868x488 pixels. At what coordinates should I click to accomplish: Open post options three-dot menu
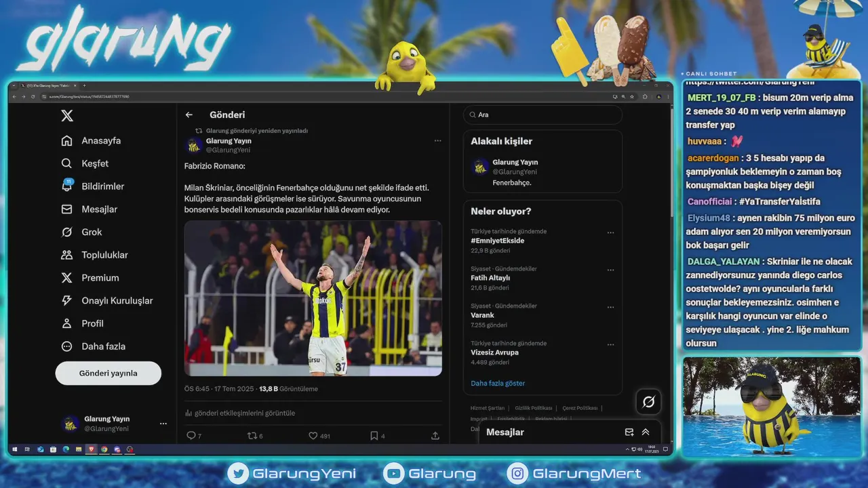(x=437, y=141)
